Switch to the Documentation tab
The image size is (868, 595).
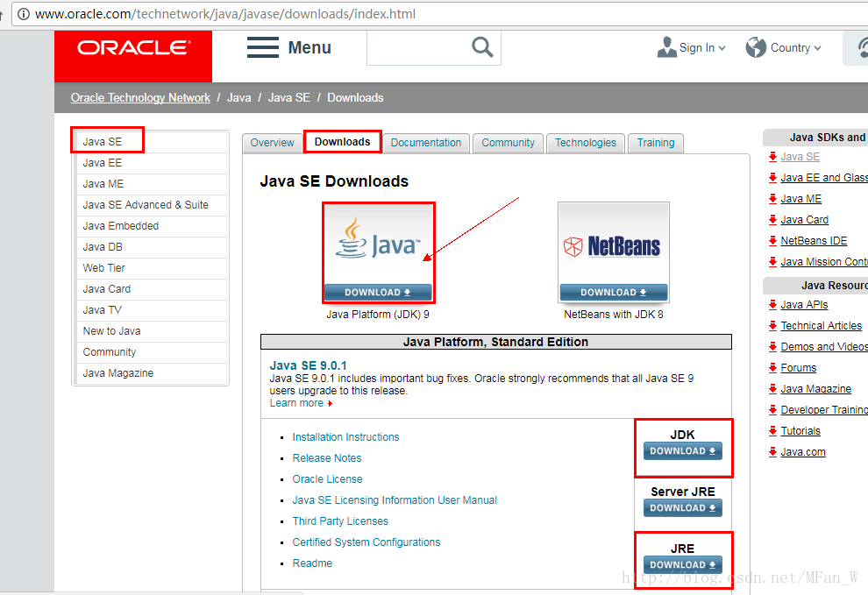click(426, 143)
